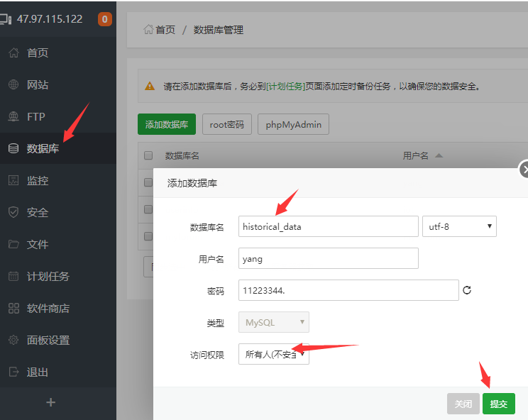Click the grid icon beside 软件商店
The height and width of the screenshot is (420, 528).
click(13, 309)
